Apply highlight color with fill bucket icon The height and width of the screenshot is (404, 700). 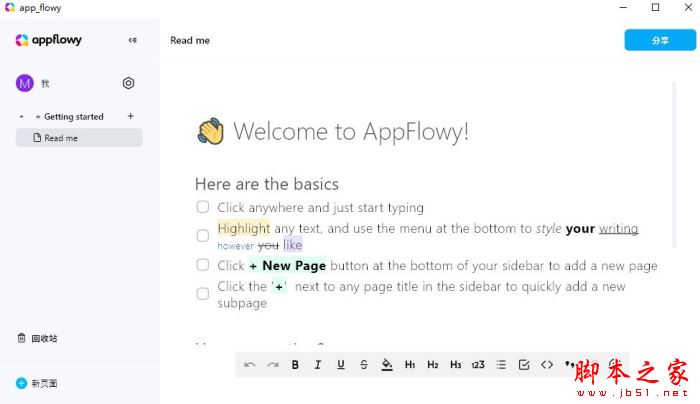(x=387, y=365)
